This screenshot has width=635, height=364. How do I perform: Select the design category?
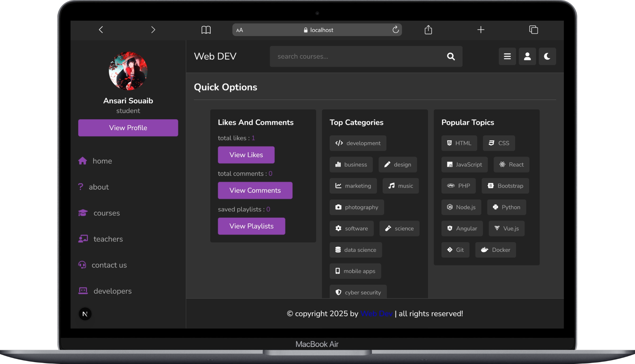point(398,165)
